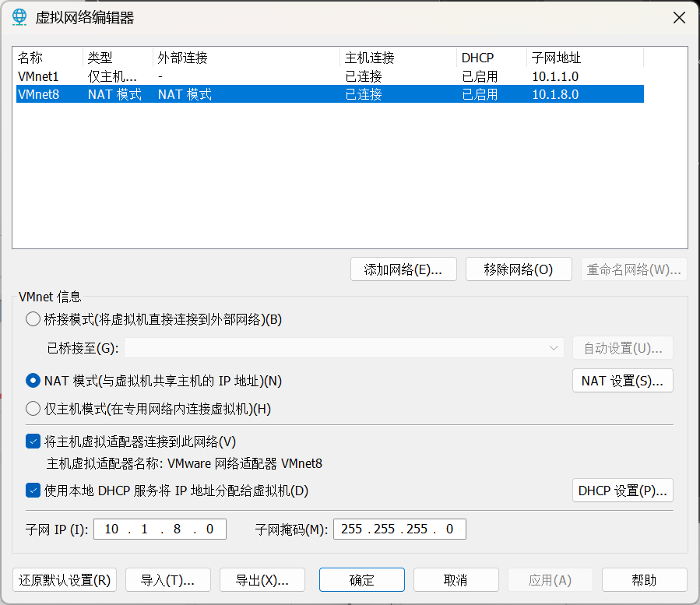
Task: Click the third octet 8 in 子网 IP
Action: pyautogui.click(x=177, y=529)
